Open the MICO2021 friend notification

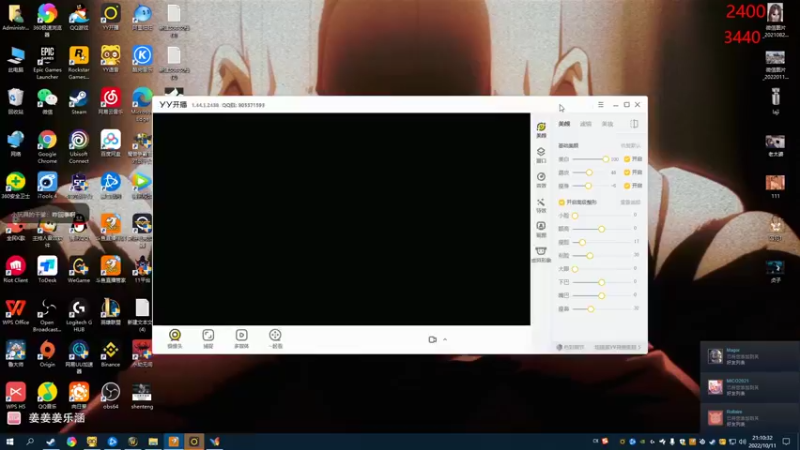(x=749, y=387)
